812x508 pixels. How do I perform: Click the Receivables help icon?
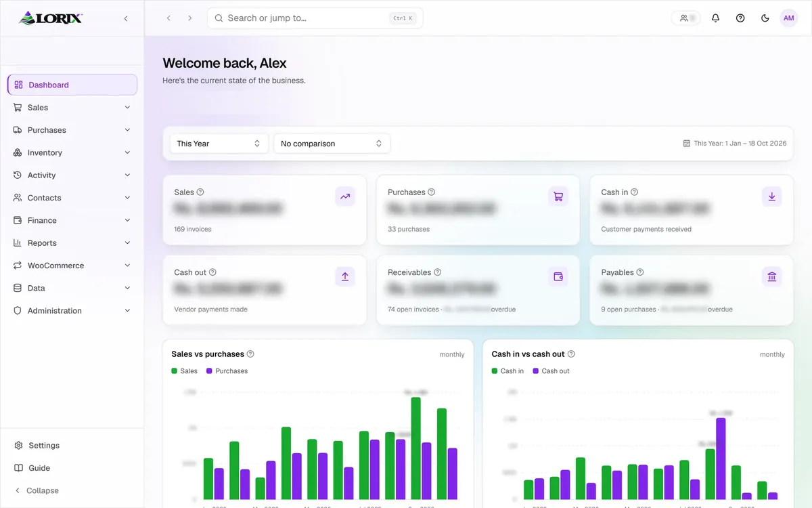click(438, 272)
